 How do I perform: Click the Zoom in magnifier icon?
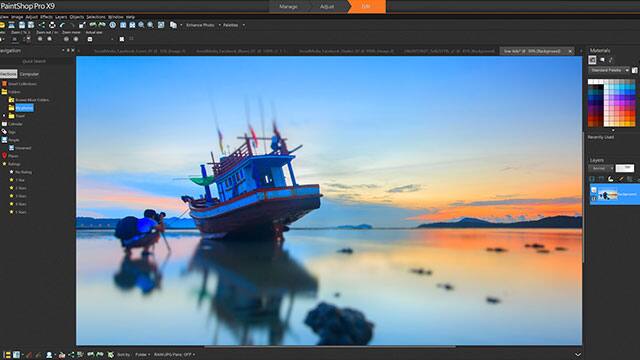141,25
